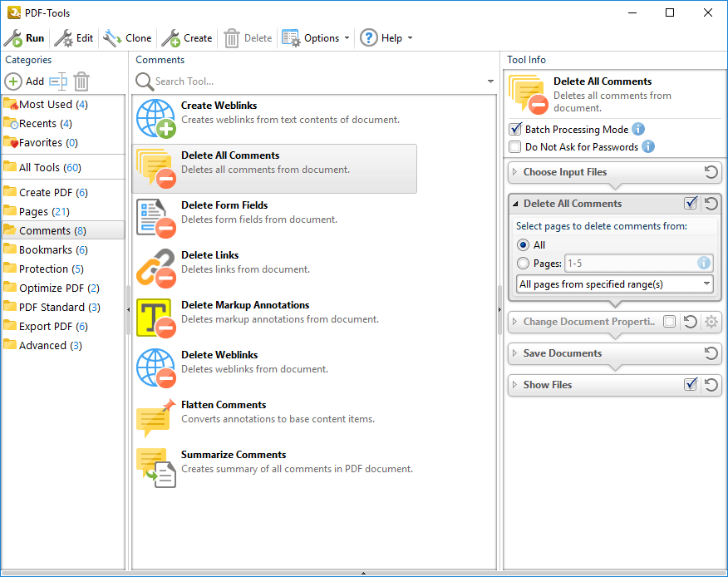
Task: Click the Clone tool icon
Action: (x=112, y=38)
